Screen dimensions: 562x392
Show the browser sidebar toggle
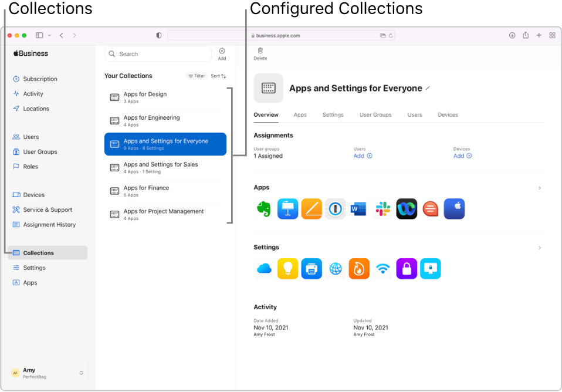(x=39, y=35)
